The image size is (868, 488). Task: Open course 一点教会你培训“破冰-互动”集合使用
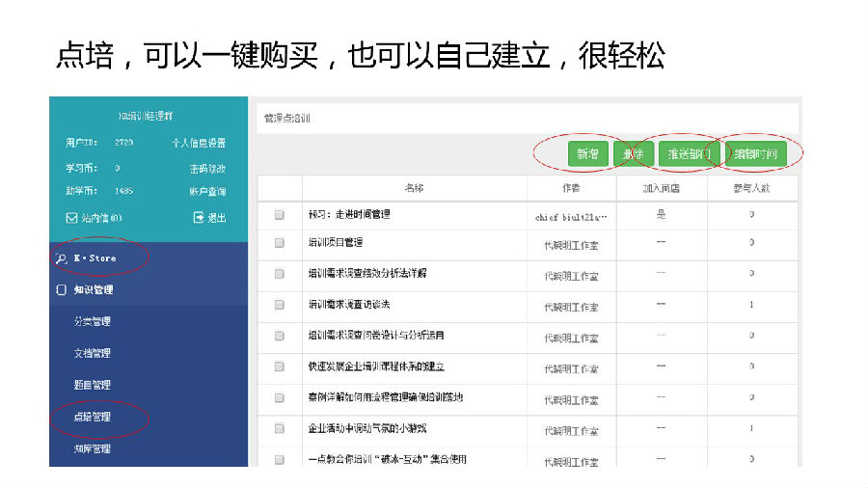[388, 459]
